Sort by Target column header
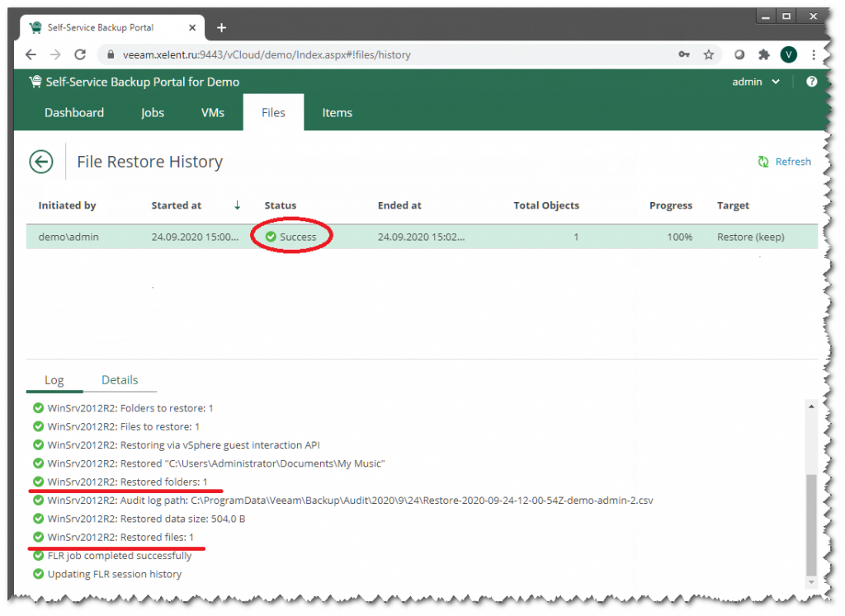Screen dimensions: 845x616 pyautogui.click(x=733, y=205)
